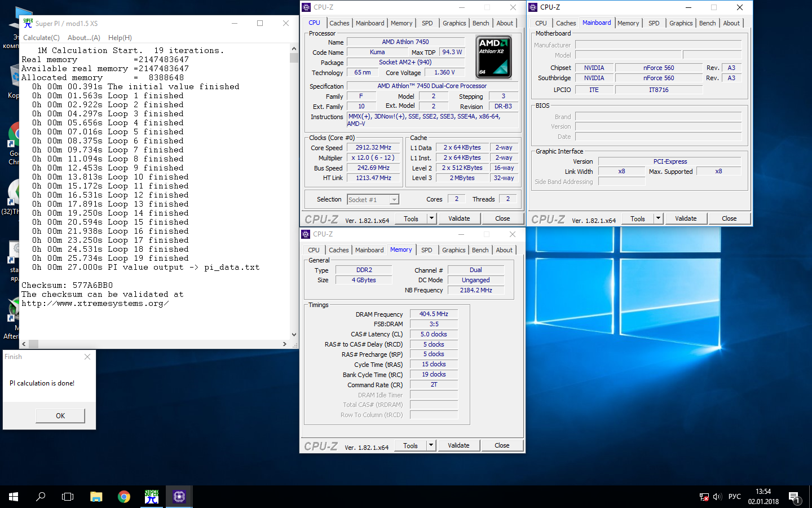
Task: Select Super PI taskbar icon
Action: pos(152,497)
